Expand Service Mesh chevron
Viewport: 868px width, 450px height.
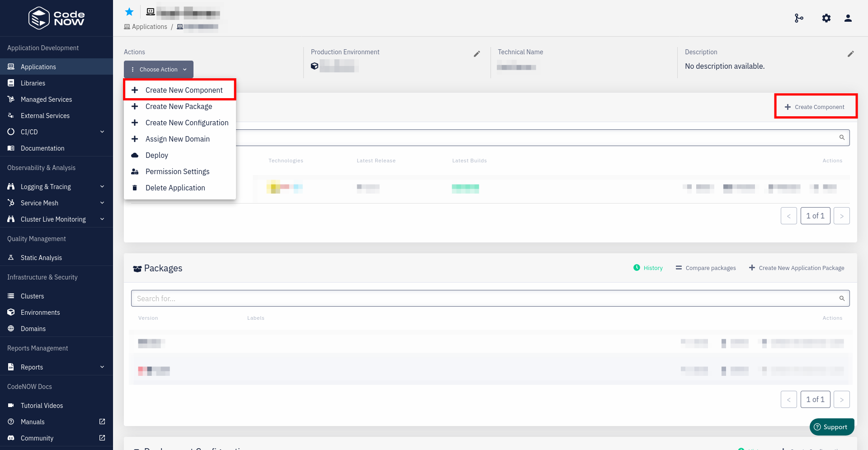[102, 203]
